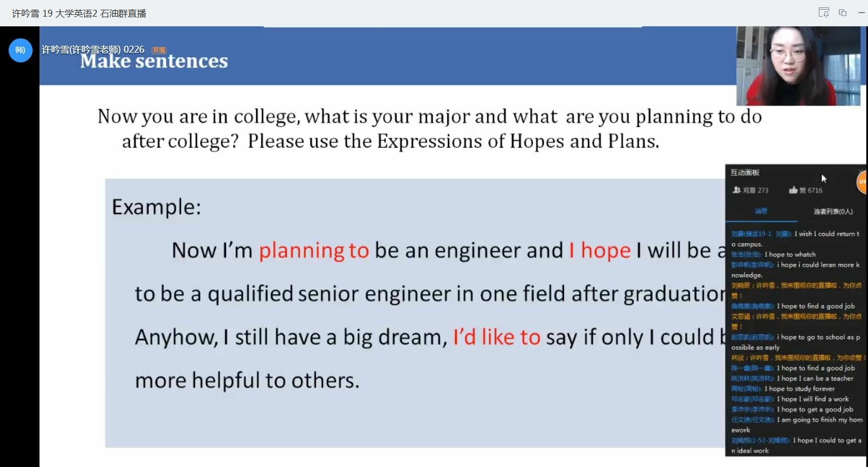Switch to the 消息 messages tab
The height and width of the screenshot is (467, 868).
pos(761,211)
